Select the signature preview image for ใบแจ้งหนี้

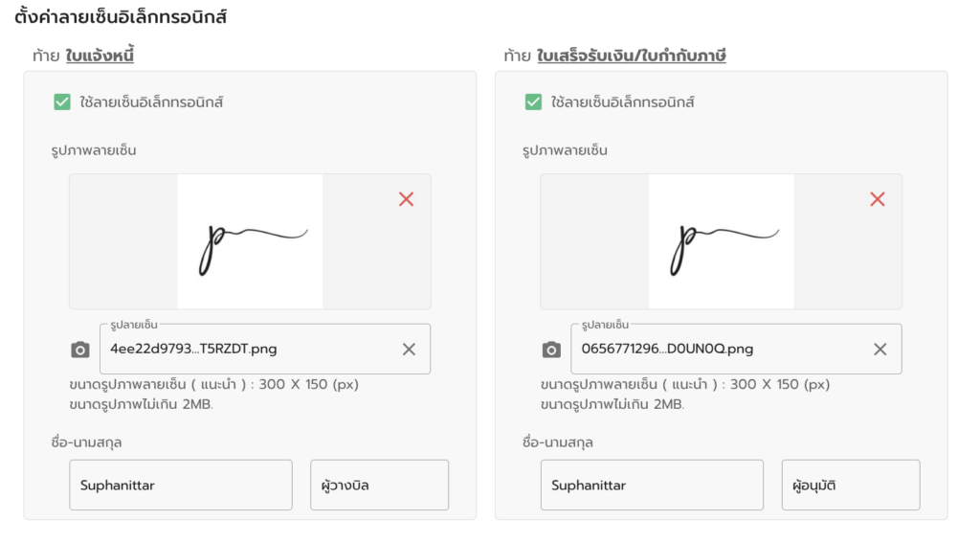(250, 241)
